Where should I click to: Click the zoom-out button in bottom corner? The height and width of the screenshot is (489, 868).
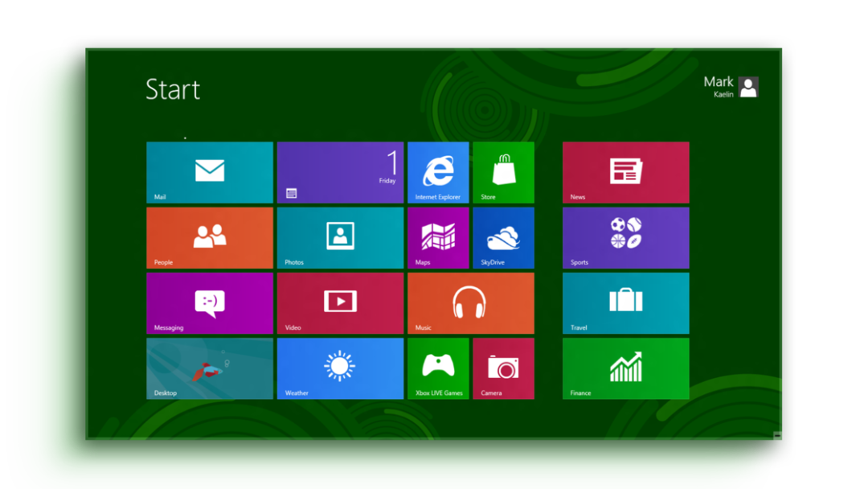click(777, 435)
